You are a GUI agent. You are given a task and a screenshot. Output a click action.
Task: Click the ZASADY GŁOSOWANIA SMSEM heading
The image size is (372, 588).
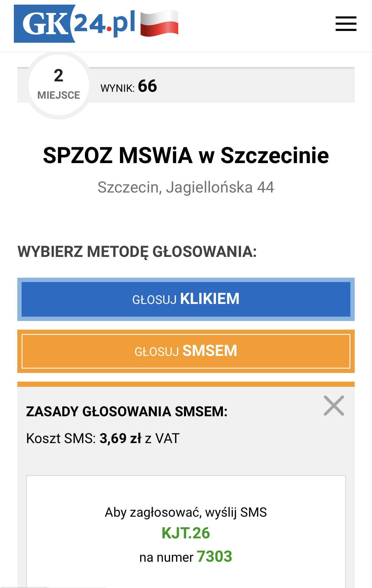click(127, 411)
